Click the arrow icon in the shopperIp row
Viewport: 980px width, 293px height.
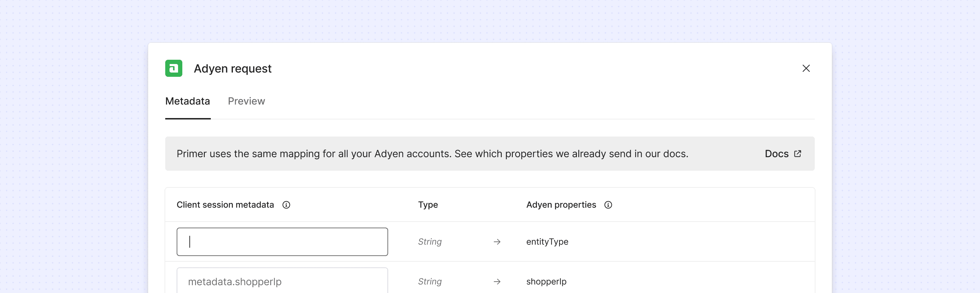click(x=497, y=282)
